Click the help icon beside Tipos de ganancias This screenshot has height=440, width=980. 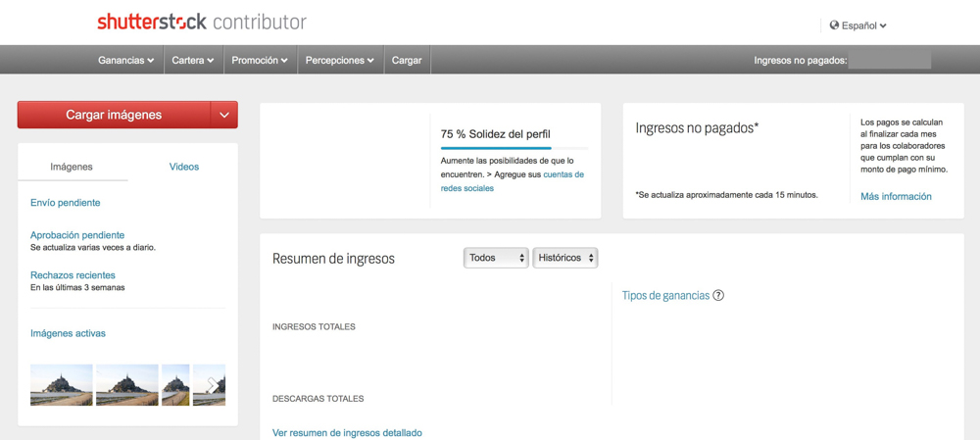(718, 295)
